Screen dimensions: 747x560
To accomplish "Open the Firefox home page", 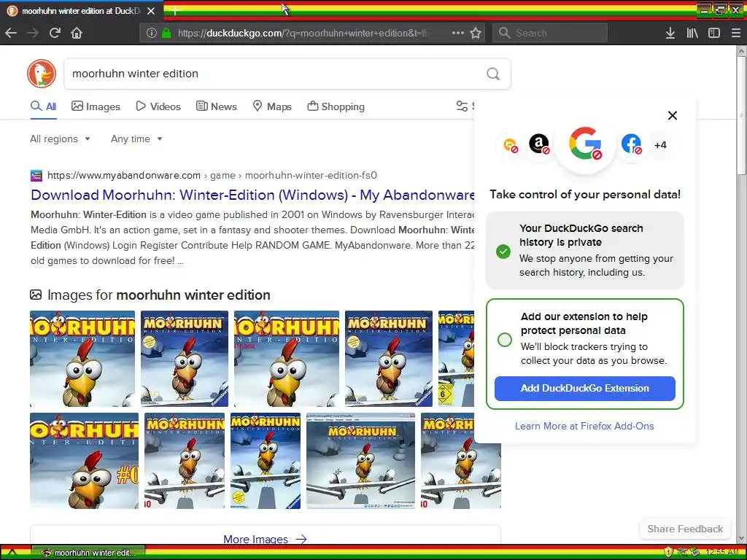I will pos(77,33).
